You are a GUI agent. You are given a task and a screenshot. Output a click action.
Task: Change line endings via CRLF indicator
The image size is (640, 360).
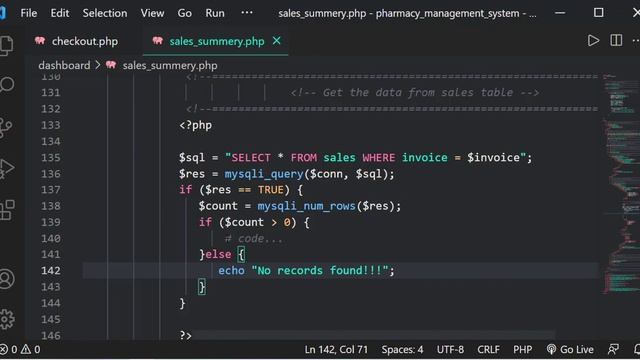coord(488,349)
